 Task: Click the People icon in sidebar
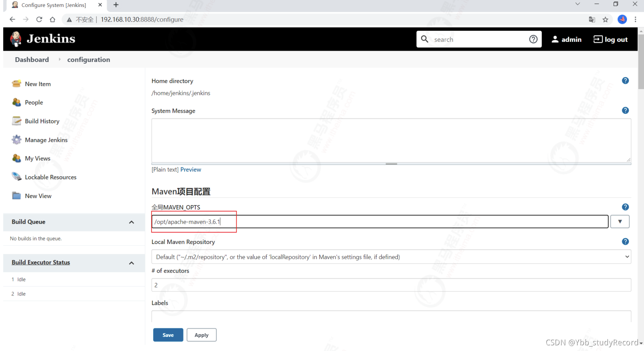tap(17, 103)
